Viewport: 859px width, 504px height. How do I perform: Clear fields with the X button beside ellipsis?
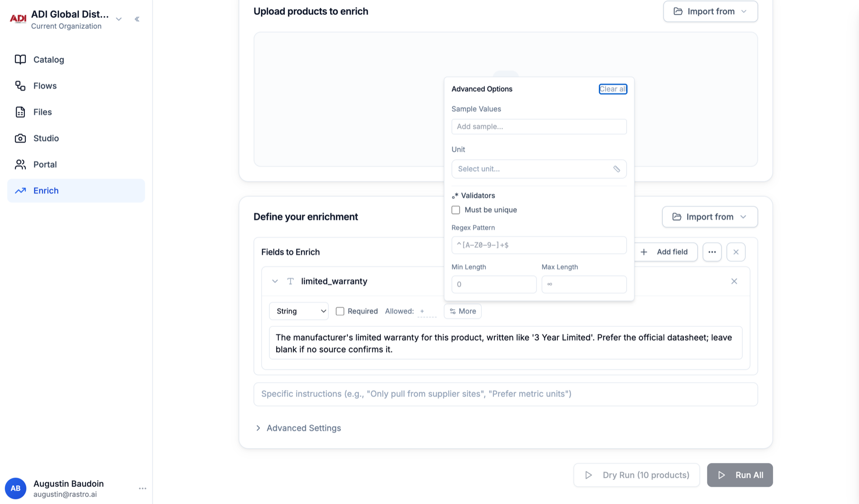pyautogui.click(x=736, y=252)
